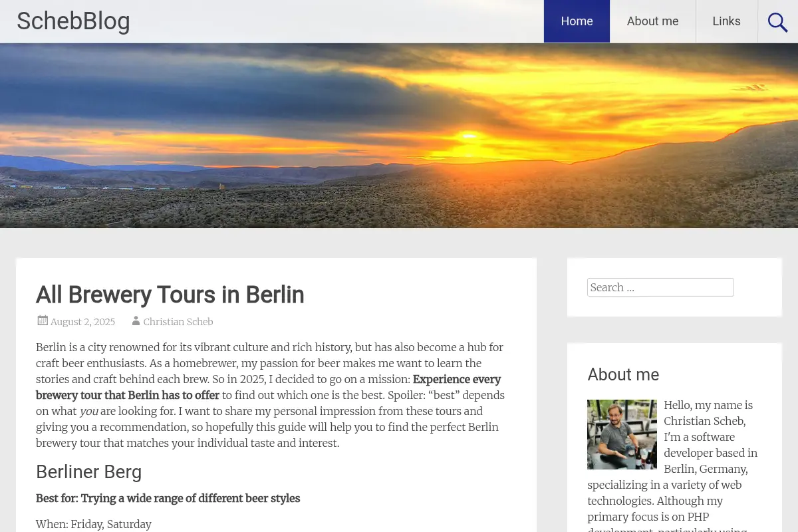Go to the Home menu item
798x532 pixels.
click(x=577, y=21)
